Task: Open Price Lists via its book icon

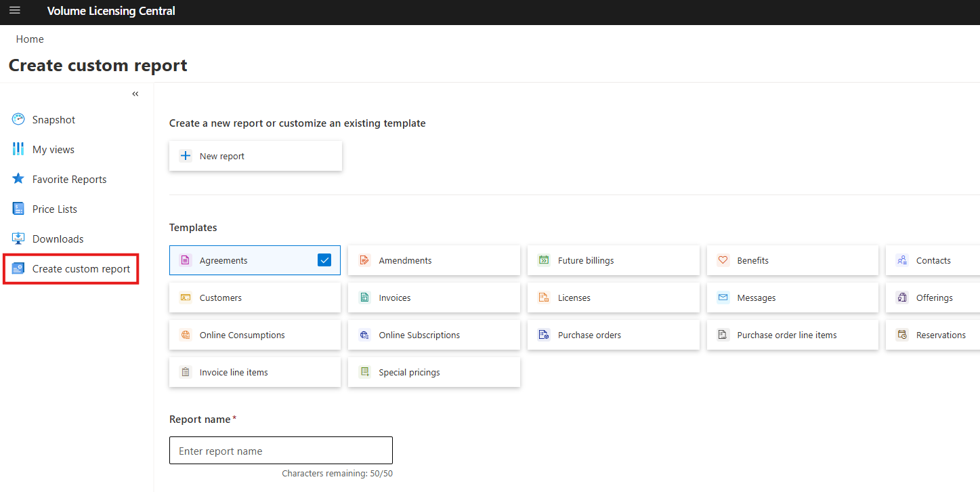Action: pyautogui.click(x=18, y=208)
